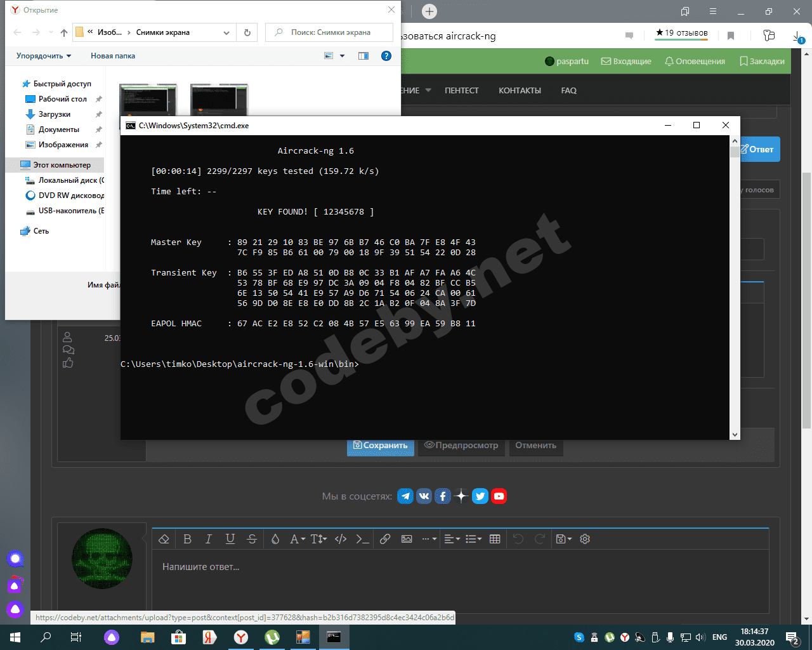Toggle the preview pane in the Open dialog
This screenshot has height=650, width=812.
coord(363,56)
